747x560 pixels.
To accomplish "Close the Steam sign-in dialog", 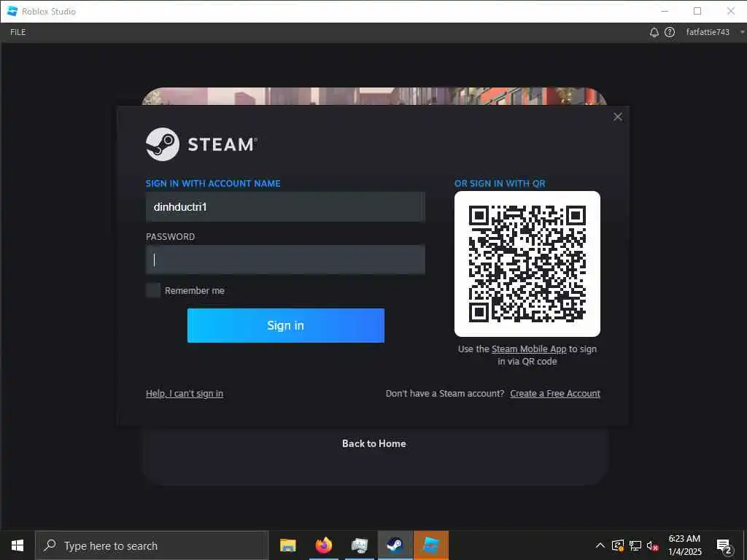I will (617, 117).
